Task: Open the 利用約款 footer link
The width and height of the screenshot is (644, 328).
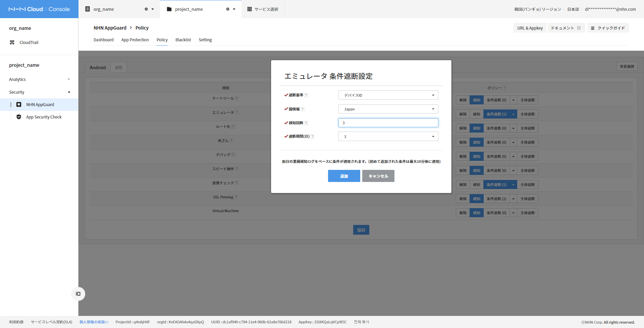Action: pyautogui.click(x=16, y=322)
